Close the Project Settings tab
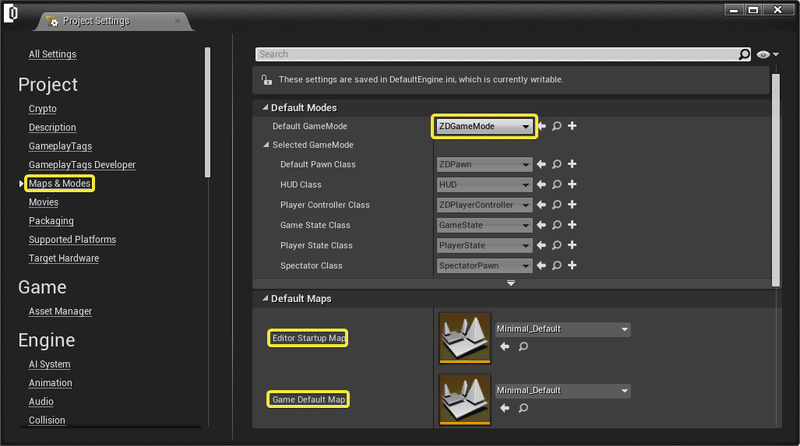Image resolution: width=800 pixels, height=446 pixels. [x=178, y=21]
